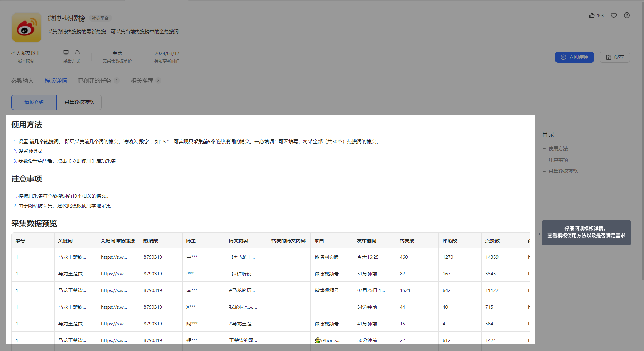Switch to 采集数据预览 toggle button

(x=79, y=102)
